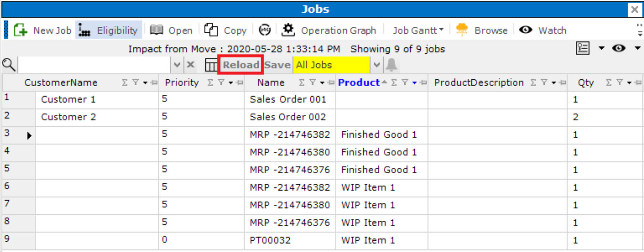Click the Qty value 2 cell
The width and height of the screenshot is (644, 252).
[605, 117]
